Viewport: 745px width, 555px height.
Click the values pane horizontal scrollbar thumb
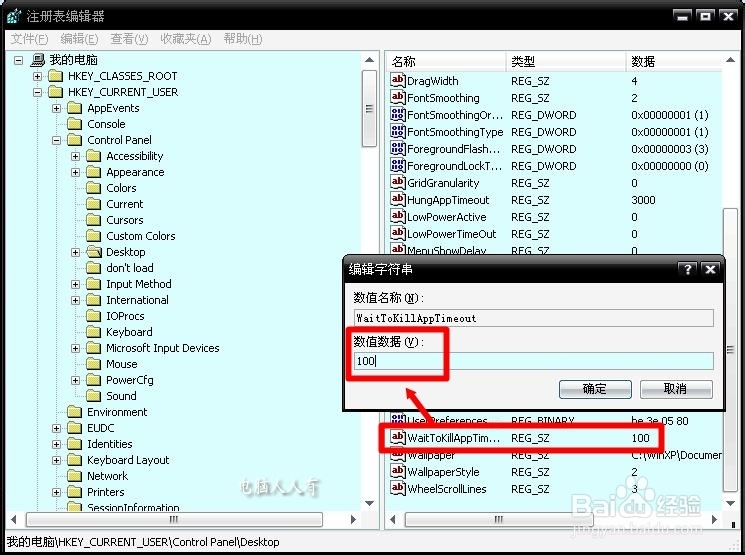(498, 519)
